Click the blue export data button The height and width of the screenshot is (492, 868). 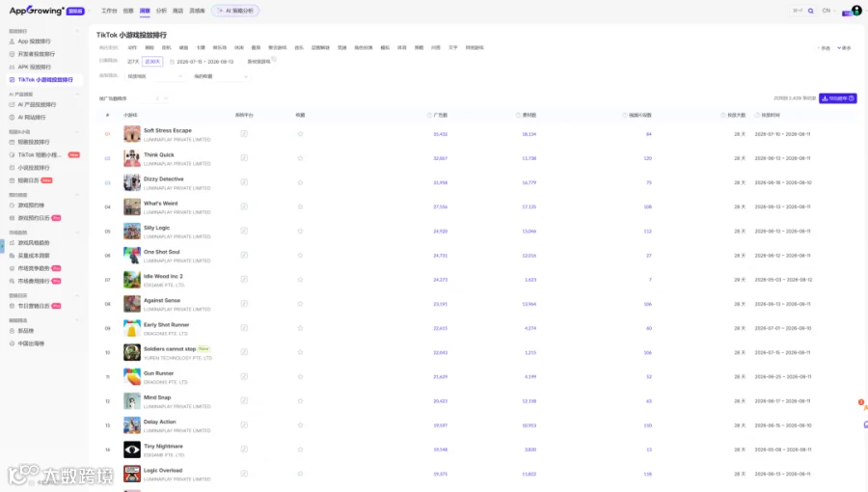click(837, 98)
